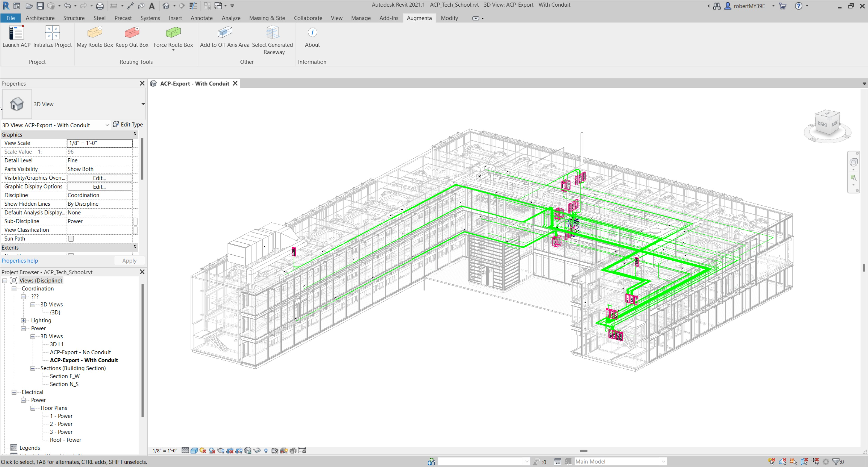Open the Properties help link
Screen dimensions: 868x467
click(x=19, y=260)
